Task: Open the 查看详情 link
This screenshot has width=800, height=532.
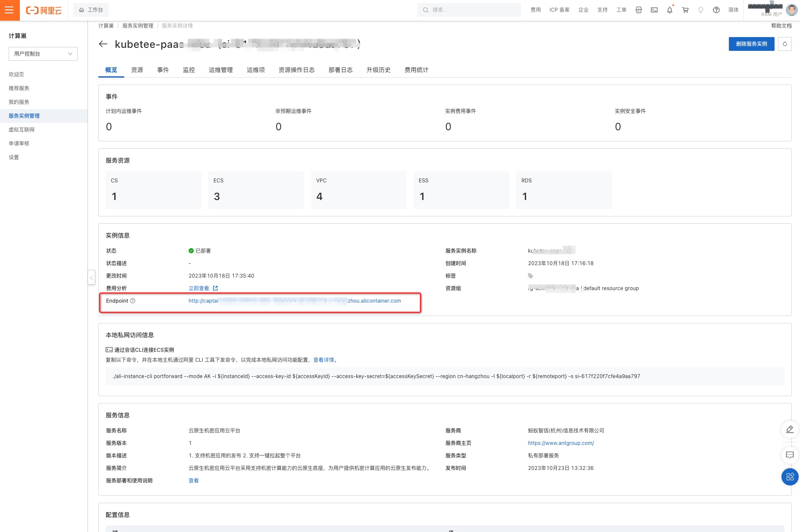Action: pyautogui.click(x=323, y=360)
